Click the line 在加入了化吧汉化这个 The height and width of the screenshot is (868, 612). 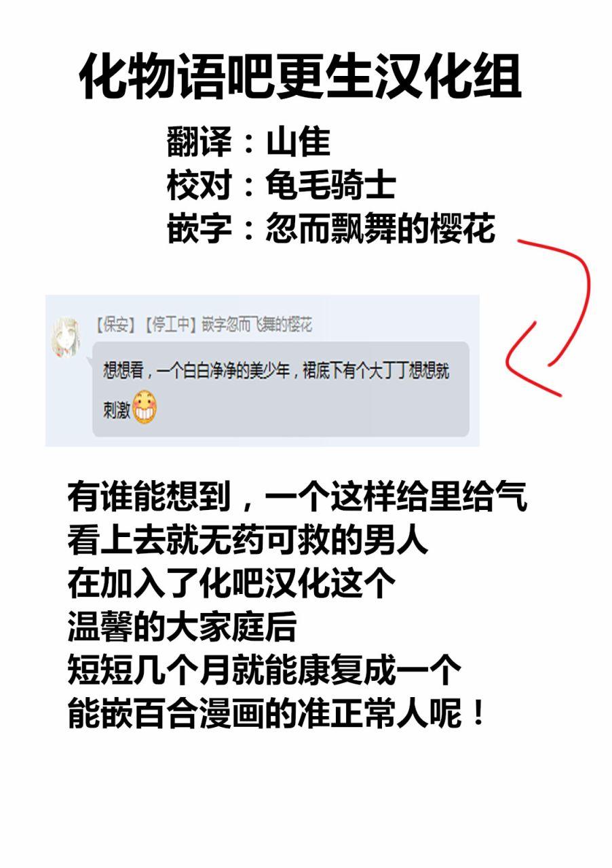[x=231, y=583]
